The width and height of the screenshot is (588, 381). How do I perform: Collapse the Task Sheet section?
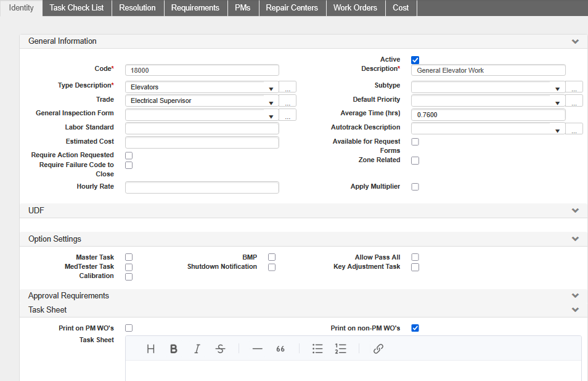tap(575, 309)
